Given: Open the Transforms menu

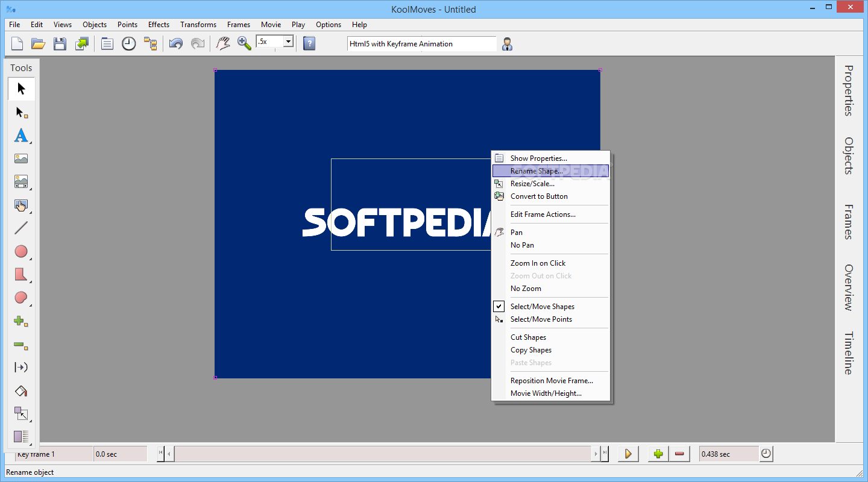Looking at the screenshot, I should coord(198,25).
